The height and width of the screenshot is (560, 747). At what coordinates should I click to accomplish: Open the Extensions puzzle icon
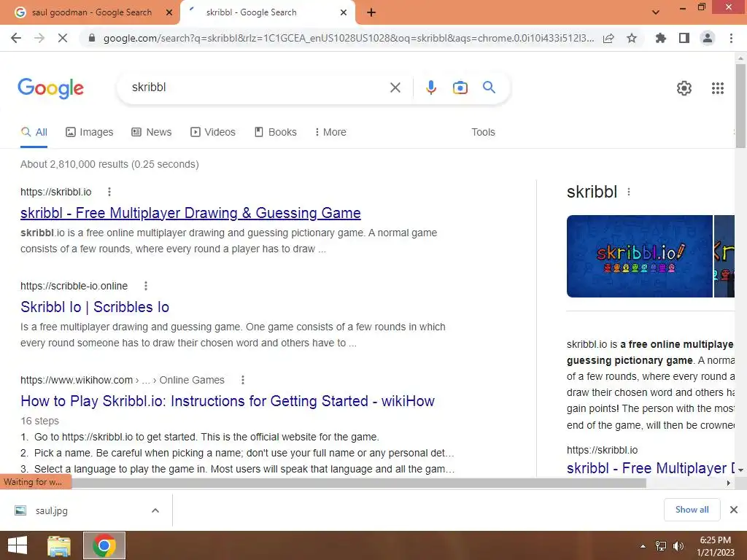click(660, 38)
